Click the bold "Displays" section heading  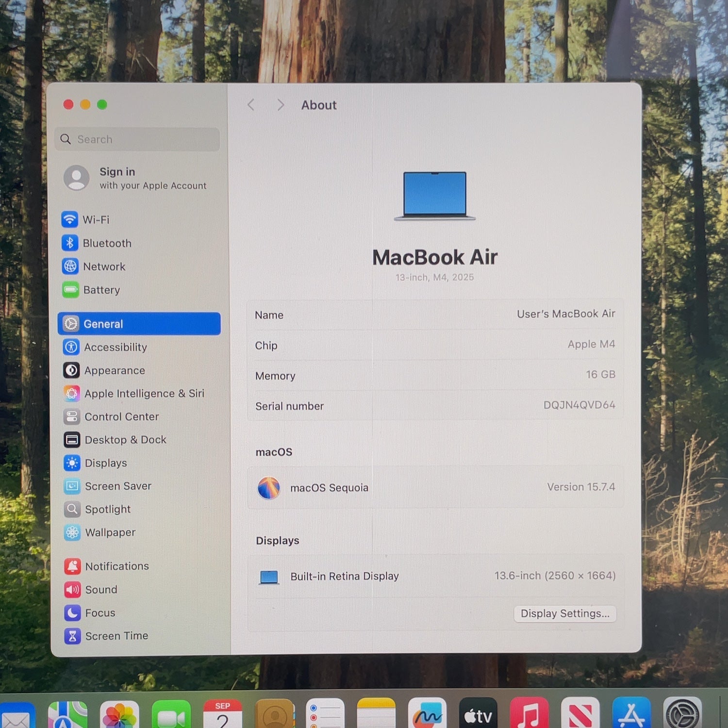278,541
